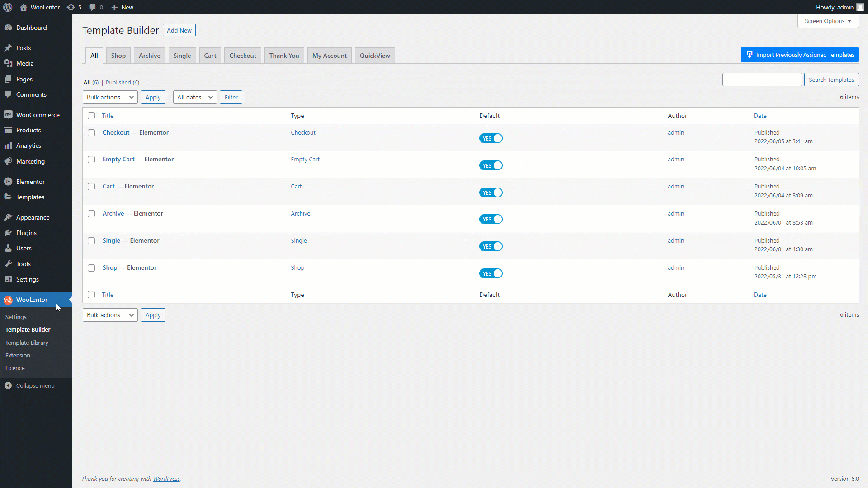This screenshot has width=868, height=488.
Task: Tick the checkbox for Empty Cart — Elementor
Action: tap(91, 160)
